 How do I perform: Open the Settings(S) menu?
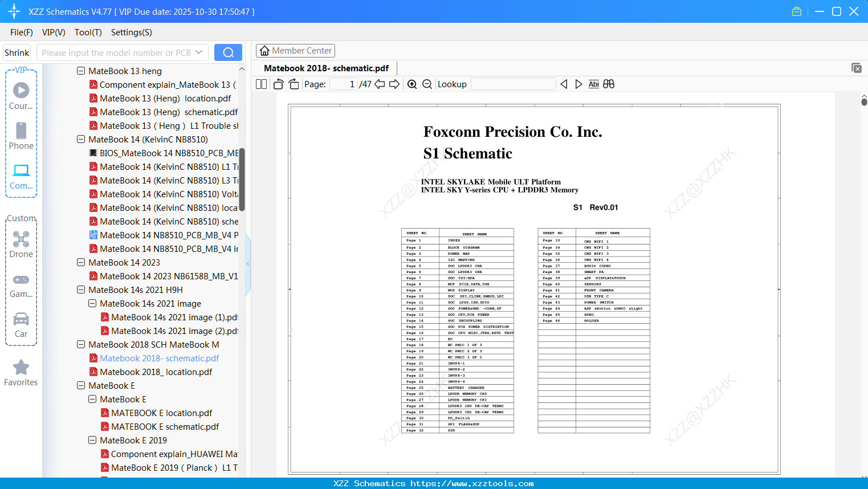click(132, 32)
